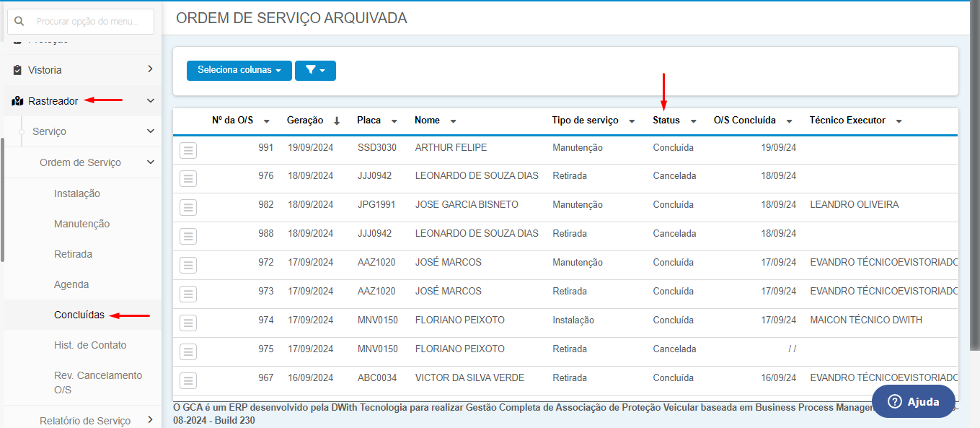Collapse the Serviço submenu chevron
The height and width of the screenshot is (428, 980).
pyautogui.click(x=150, y=131)
